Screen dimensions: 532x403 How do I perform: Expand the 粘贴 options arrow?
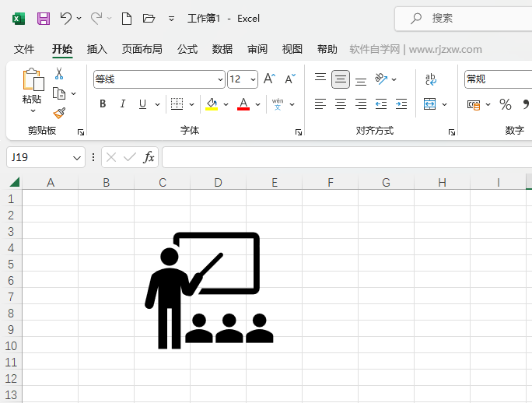tap(33, 110)
